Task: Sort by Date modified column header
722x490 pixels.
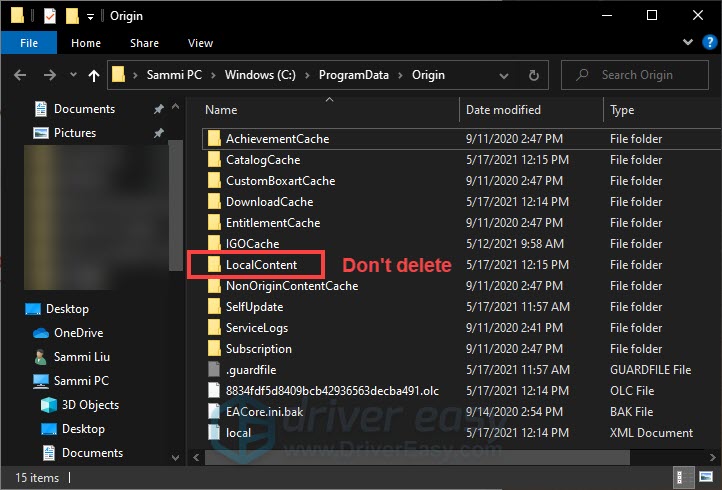Action: pos(503,110)
